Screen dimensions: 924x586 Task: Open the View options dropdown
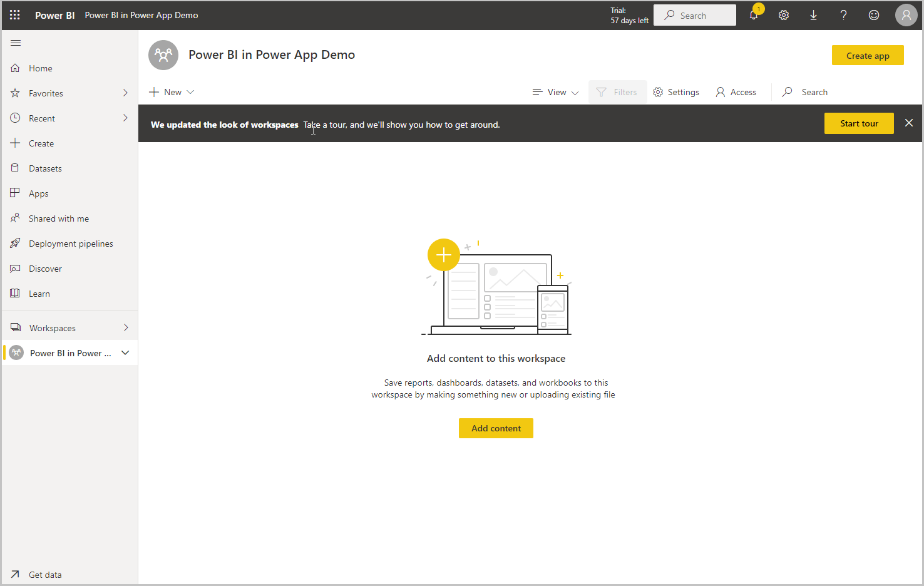[x=555, y=92]
